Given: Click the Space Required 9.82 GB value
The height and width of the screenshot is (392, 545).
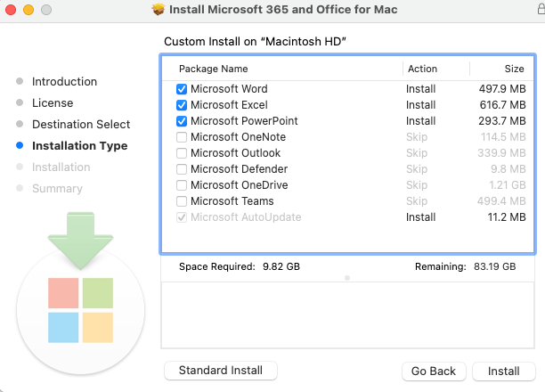Looking at the screenshot, I should click(x=281, y=266).
